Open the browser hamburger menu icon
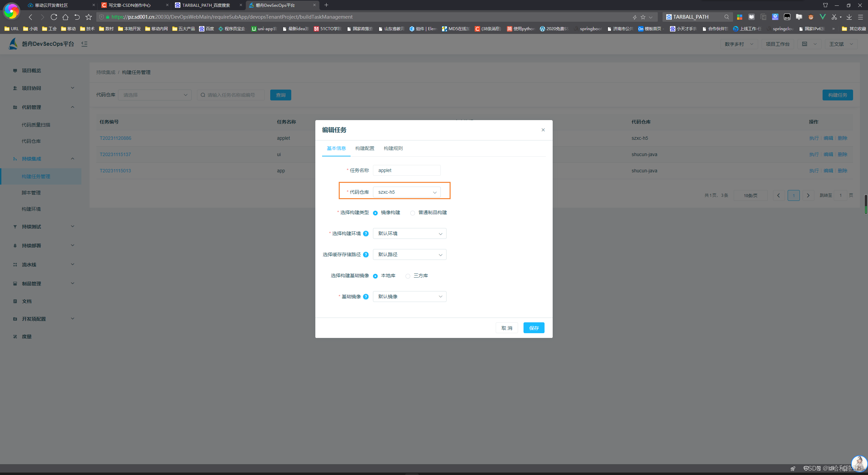Screen dimensions: 868x475 (861, 17)
